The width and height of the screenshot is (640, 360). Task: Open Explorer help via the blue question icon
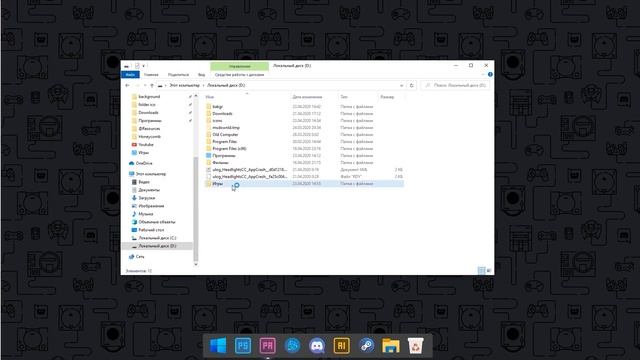(x=490, y=75)
